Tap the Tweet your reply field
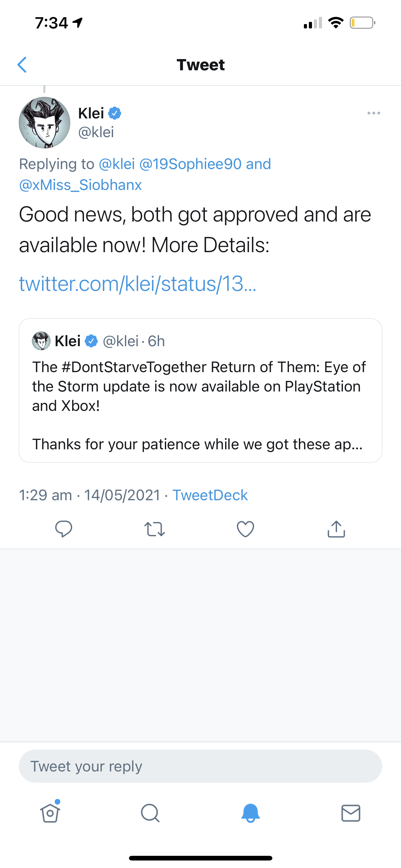 pos(200,766)
